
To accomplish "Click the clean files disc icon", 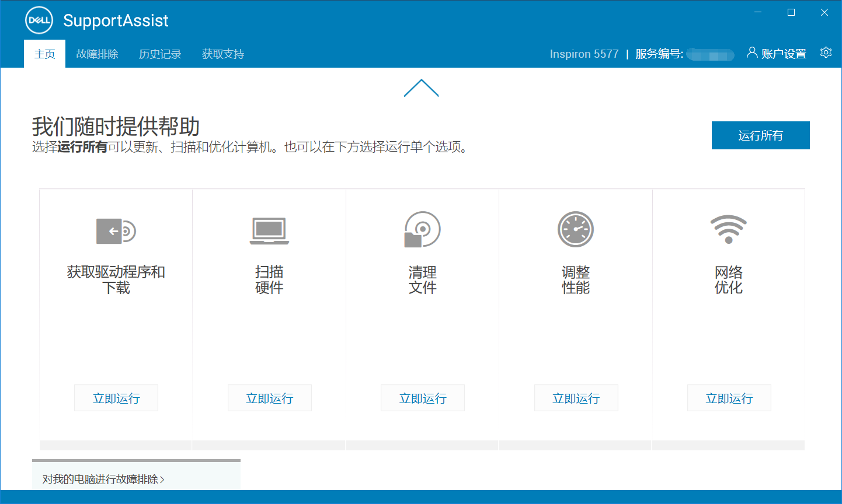I will [x=422, y=229].
